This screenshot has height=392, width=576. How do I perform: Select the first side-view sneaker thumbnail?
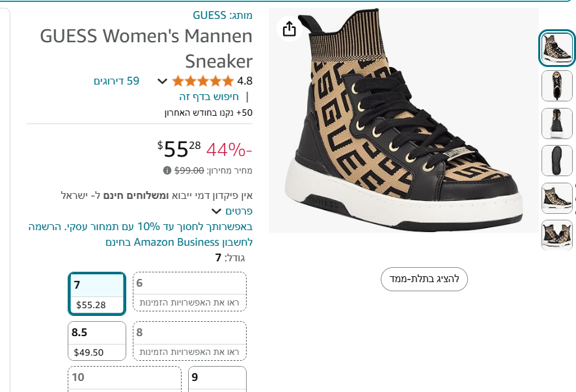coord(557,49)
